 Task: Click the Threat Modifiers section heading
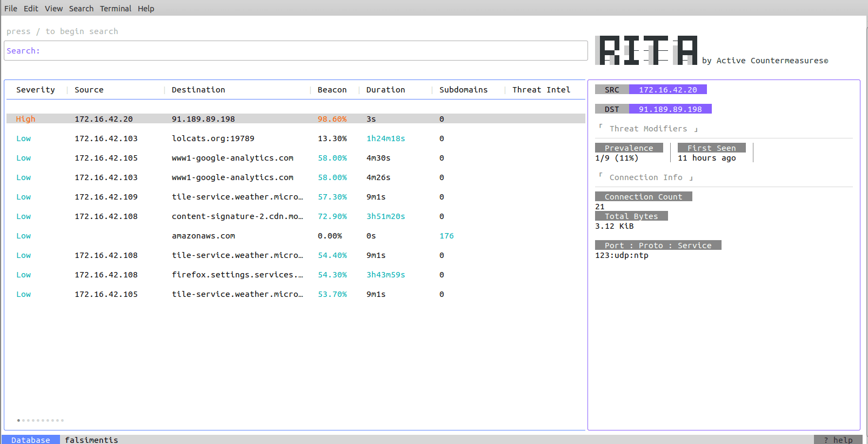(649, 129)
